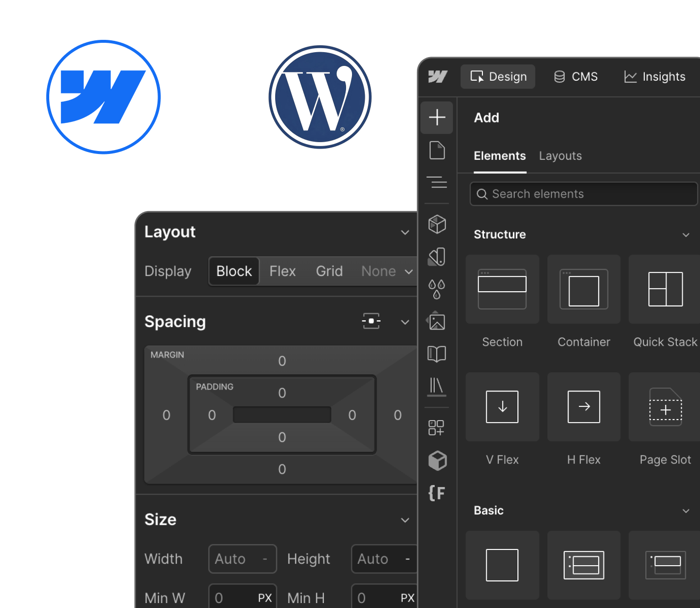This screenshot has height=608, width=700.
Task: Add a V Flex element
Action: click(x=502, y=407)
